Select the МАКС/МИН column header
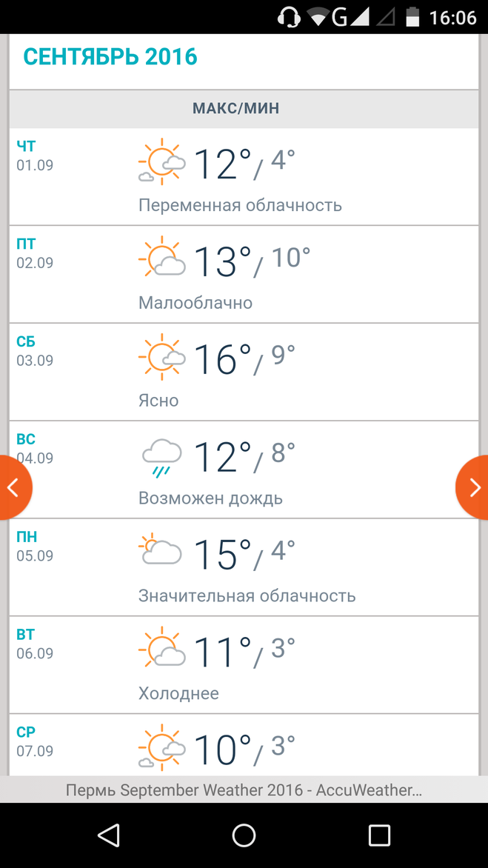The width and height of the screenshot is (488, 868). [236, 109]
